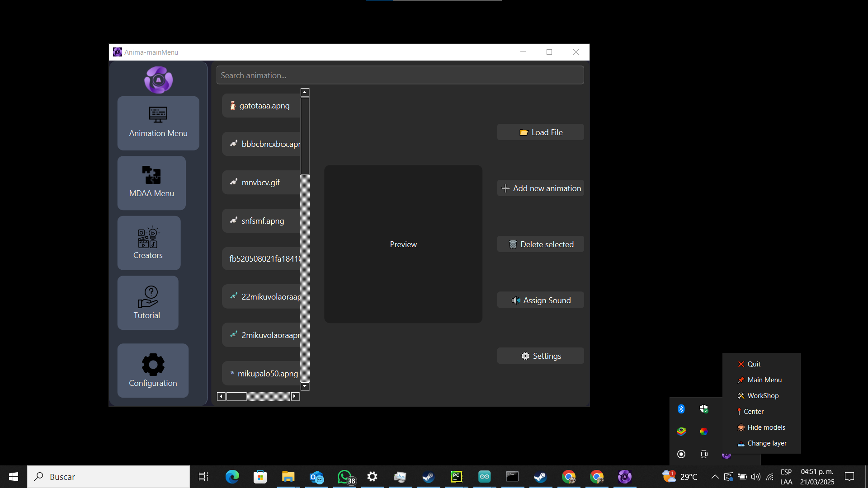Choose Change layer in tray menu
Image resolution: width=868 pixels, height=488 pixels.
(x=767, y=443)
